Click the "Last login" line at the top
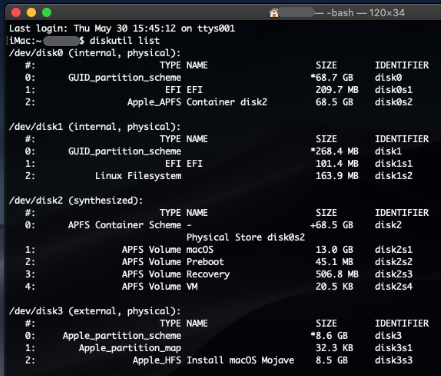The width and height of the screenshot is (441, 376). 122,28
